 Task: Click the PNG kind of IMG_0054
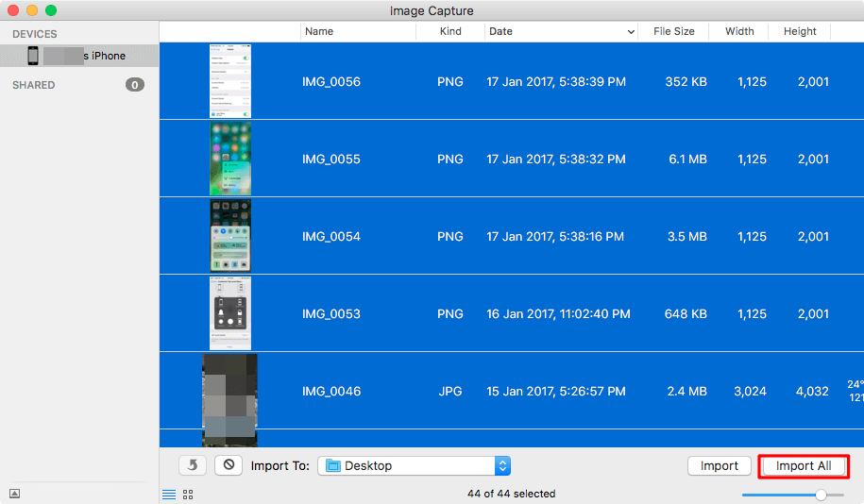(450, 236)
